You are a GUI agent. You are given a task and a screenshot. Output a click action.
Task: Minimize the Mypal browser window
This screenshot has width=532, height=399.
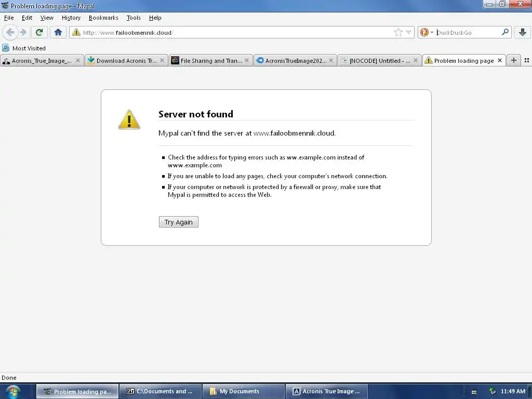tap(489, 4)
